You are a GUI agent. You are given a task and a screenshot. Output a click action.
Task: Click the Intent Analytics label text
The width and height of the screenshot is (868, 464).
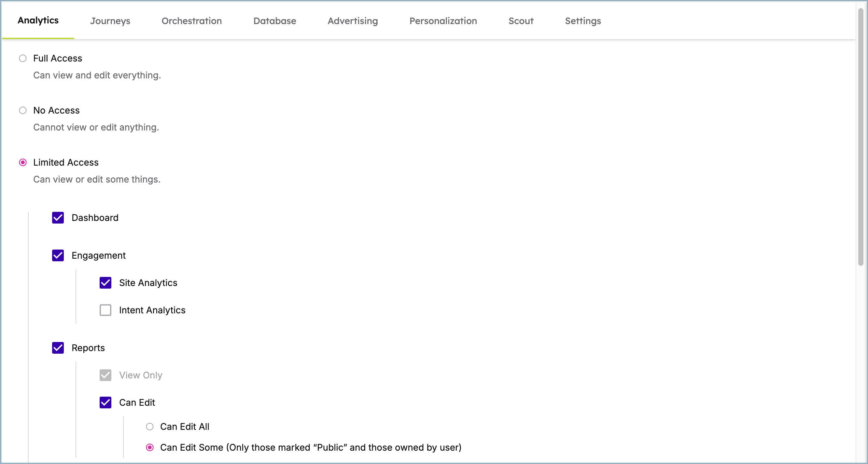click(152, 310)
